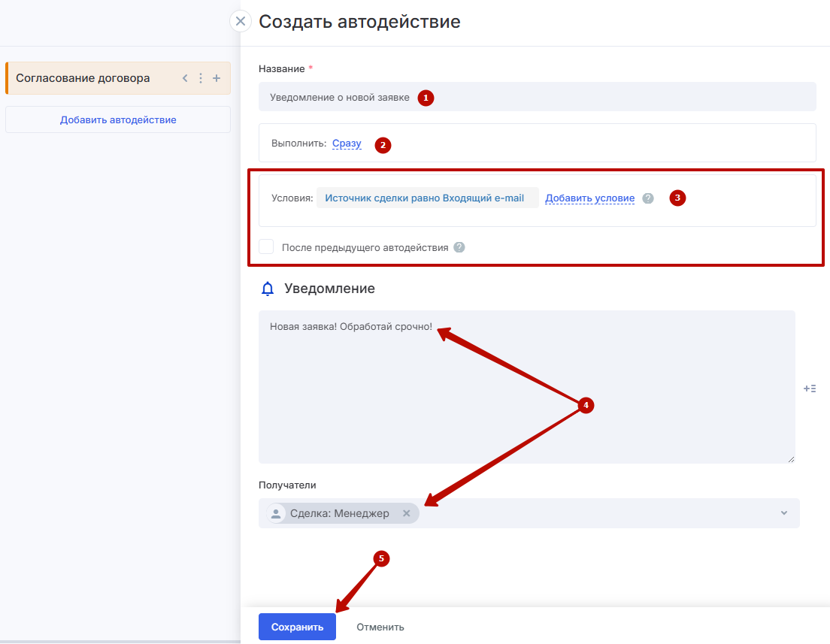Click the bell icon next to Уведомление
830x644 pixels.
[x=267, y=289]
